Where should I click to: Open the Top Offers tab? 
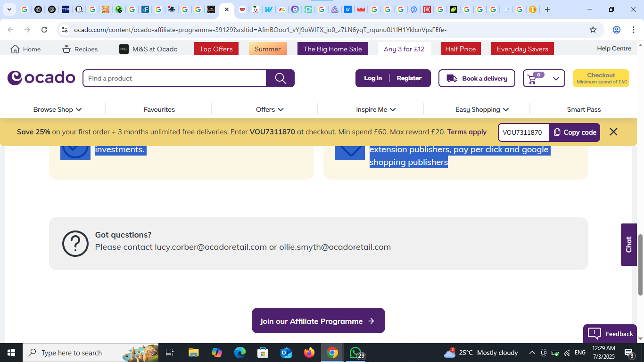point(216,49)
